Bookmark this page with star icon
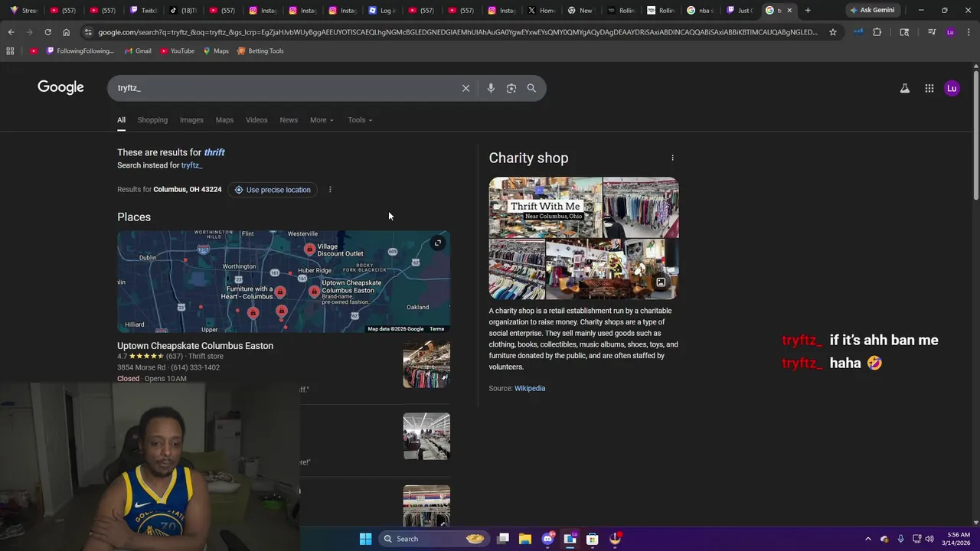The width and height of the screenshot is (980, 551). [x=833, y=32]
